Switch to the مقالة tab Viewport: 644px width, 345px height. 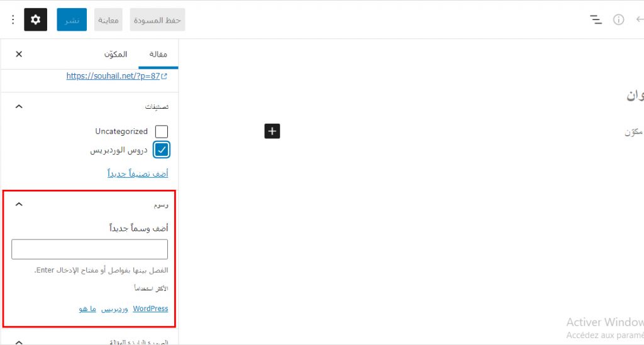[157, 55]
